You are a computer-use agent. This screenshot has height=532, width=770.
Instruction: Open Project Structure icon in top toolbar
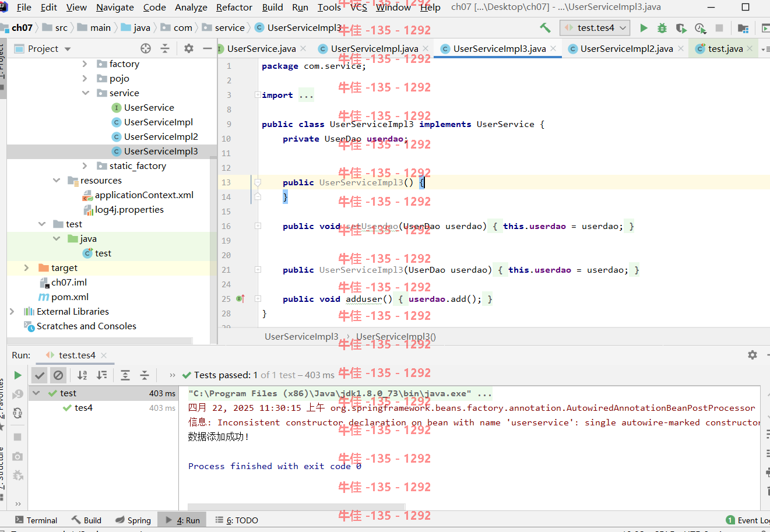(743, 28)
